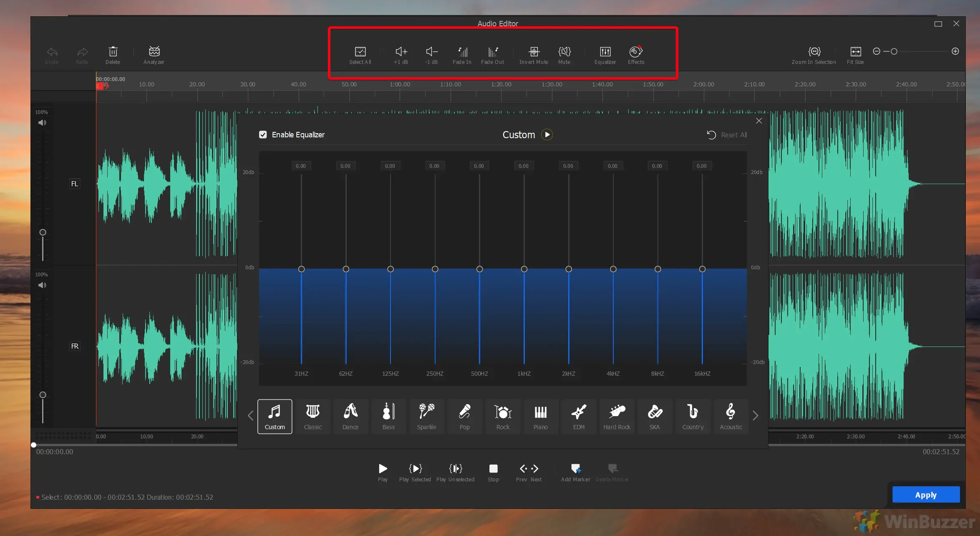Select the Acoustic preset
Viewport: 980px width, 536px height.
click(731, 416)
